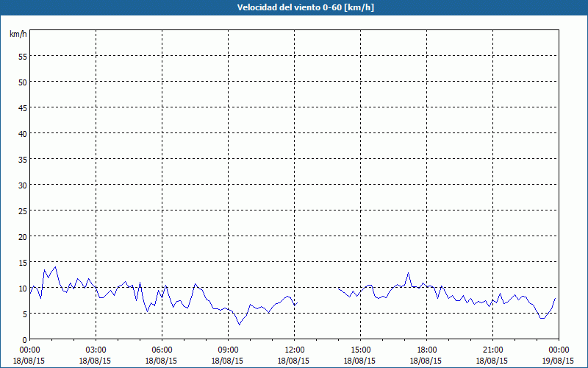Click the 'km/h' unit label on the vertical axis
The width and height of the screenshot is (588, 368).
point(18,34)
